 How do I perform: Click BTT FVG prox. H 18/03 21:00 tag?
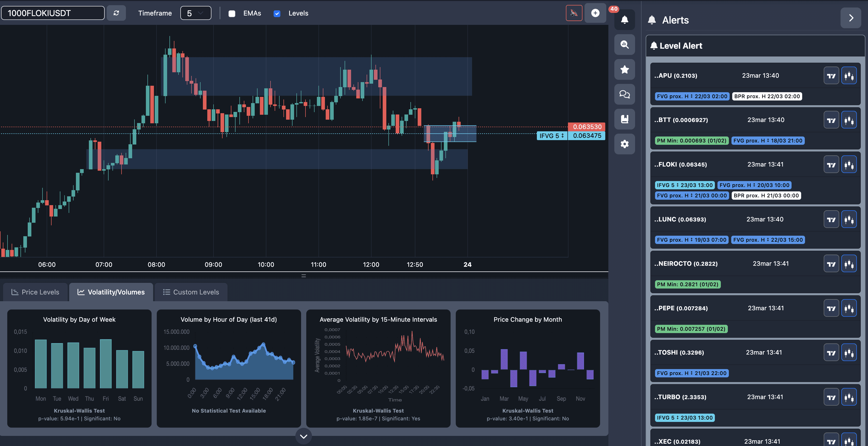[x=768, y=141]
